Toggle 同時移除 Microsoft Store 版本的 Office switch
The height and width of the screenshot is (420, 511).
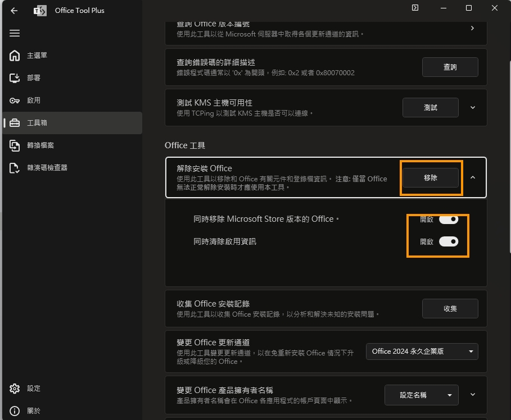click(449, 219)
